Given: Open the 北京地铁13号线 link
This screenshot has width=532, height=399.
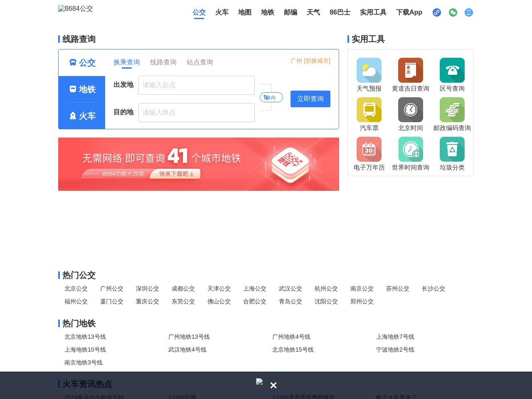Looking at the screenshot, I should coord(85,337).
